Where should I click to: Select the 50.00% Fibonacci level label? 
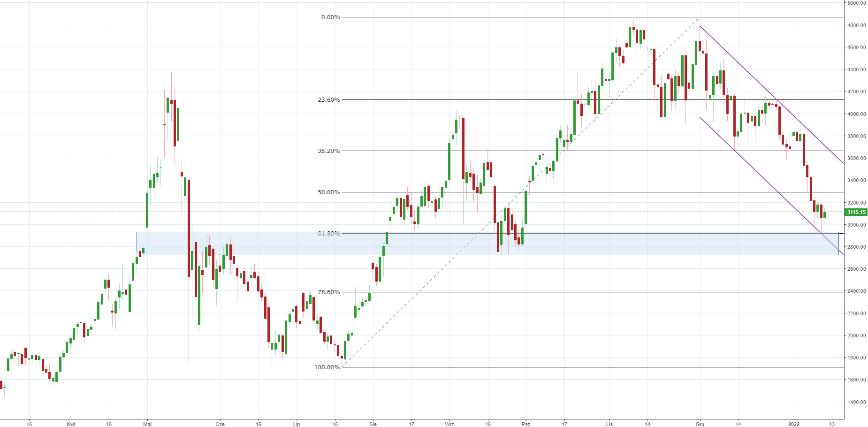[329, 192]
